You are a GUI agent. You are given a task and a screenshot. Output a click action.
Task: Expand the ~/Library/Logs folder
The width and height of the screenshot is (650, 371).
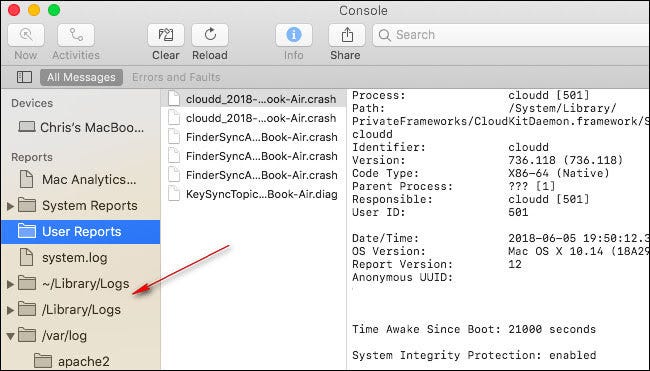(10, 284)
